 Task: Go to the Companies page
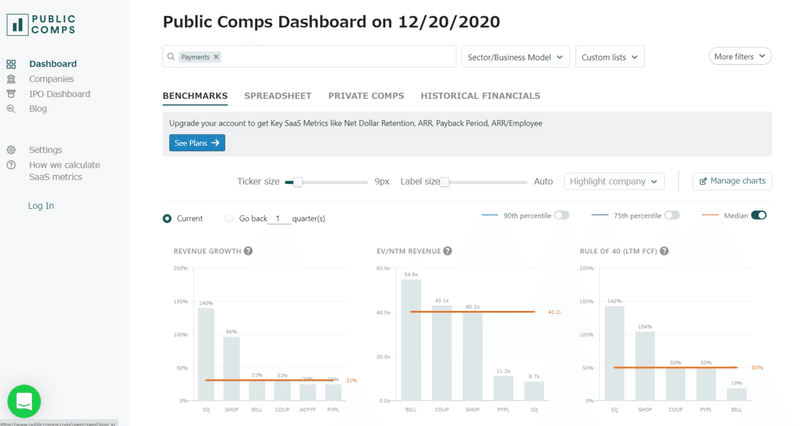click(x=51, y=79)
